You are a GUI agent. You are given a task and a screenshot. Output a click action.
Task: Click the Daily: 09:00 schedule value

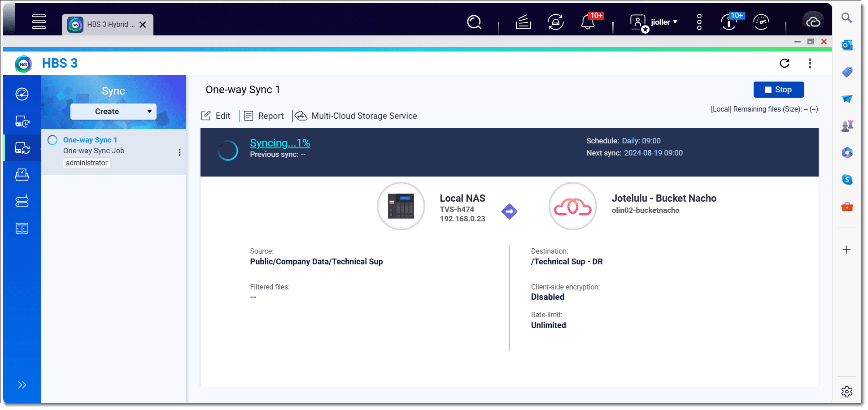[x=641, y=141]
